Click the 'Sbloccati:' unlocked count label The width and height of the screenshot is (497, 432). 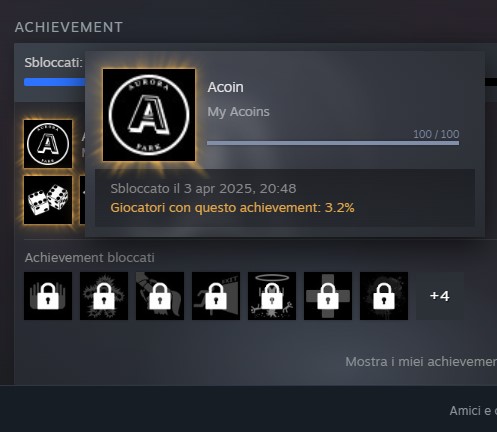point(53,63)
